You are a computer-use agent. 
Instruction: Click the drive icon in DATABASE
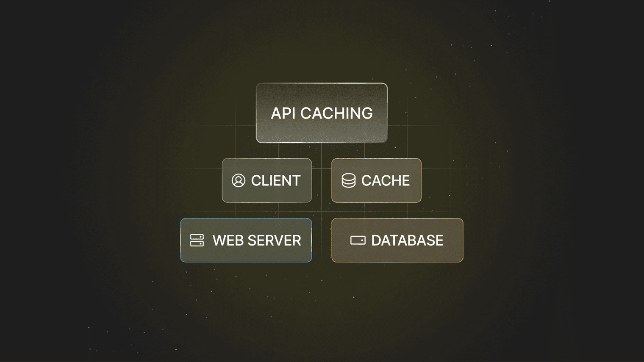click(x=358, y=240)
